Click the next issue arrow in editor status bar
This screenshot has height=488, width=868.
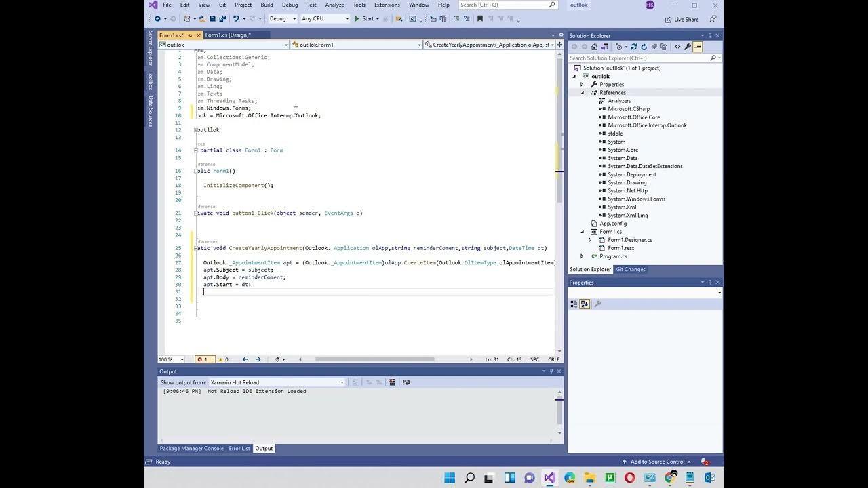(x=258, y=359)
